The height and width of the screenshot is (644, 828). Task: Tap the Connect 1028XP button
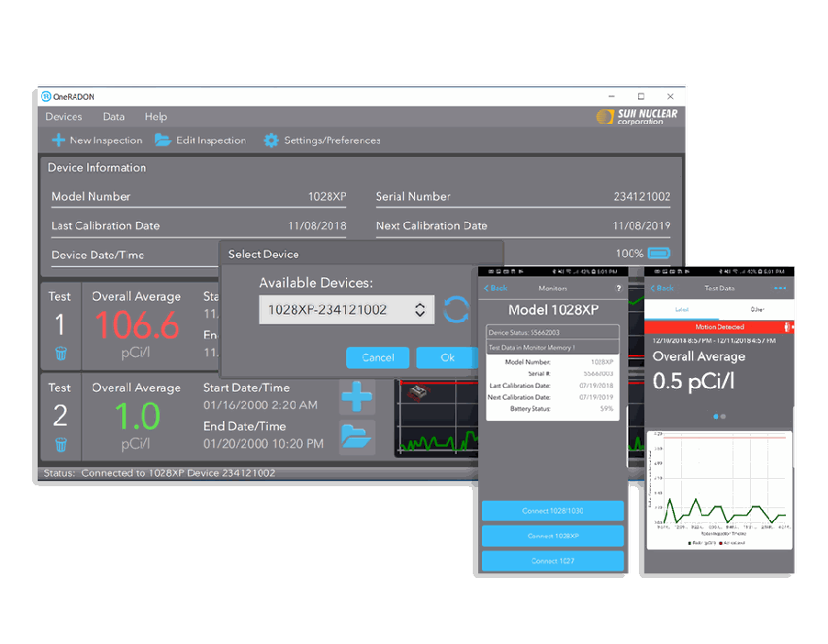pyautogui.click(x=552, y=536)
